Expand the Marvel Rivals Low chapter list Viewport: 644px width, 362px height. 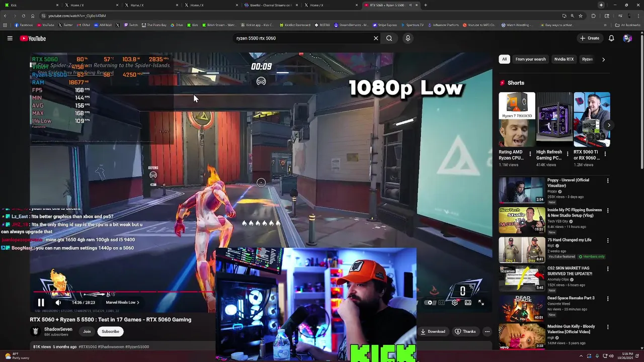tap(122, 302)
